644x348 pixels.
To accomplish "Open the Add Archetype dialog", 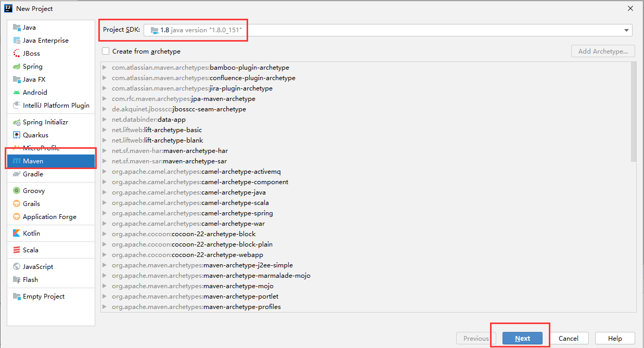I will pyautogui.click(x=603, y=51).
